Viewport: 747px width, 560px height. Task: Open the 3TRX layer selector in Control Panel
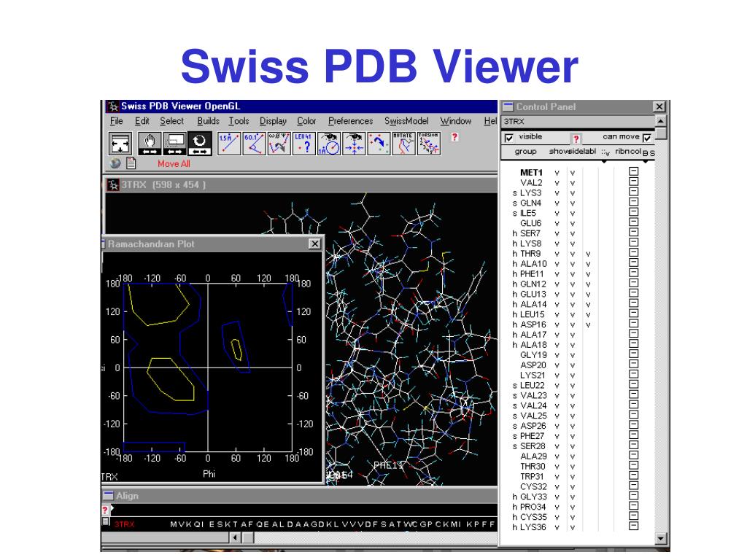point(578,122)
